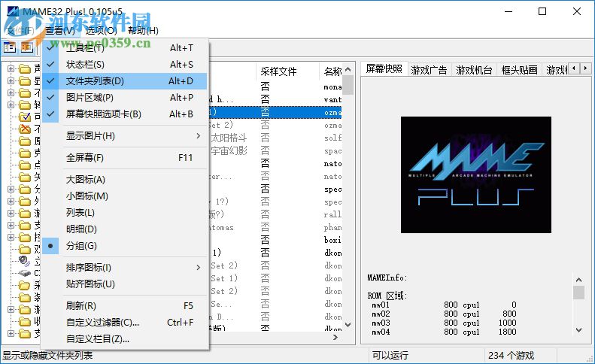
Task: Click the picture area toolbar icon
Action: (x=26, y=48)
